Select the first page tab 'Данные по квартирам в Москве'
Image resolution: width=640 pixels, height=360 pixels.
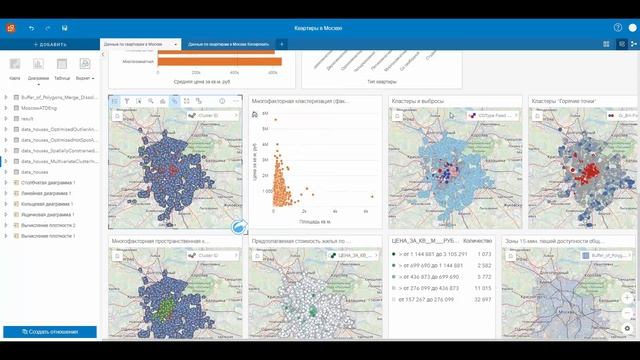[133, 44]
